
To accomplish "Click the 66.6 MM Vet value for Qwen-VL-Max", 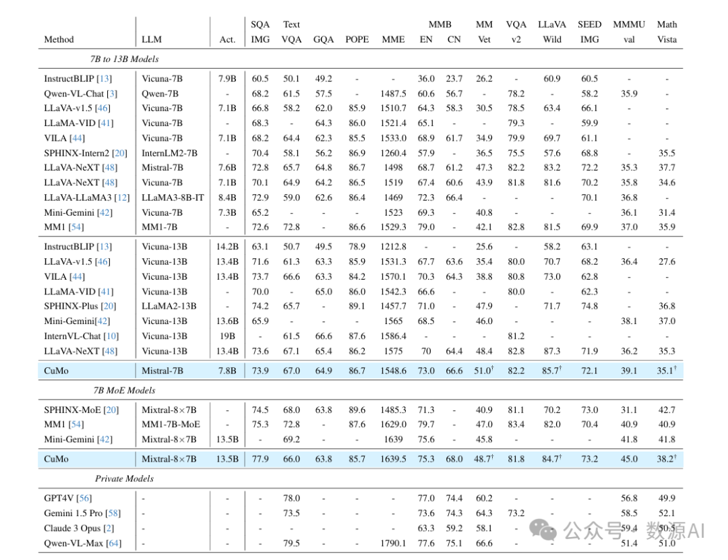I will tap(484, 543).
